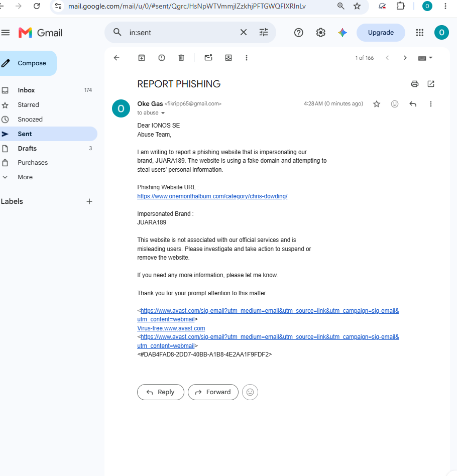Reply using the arrow icon in the header

coord(413,104)
